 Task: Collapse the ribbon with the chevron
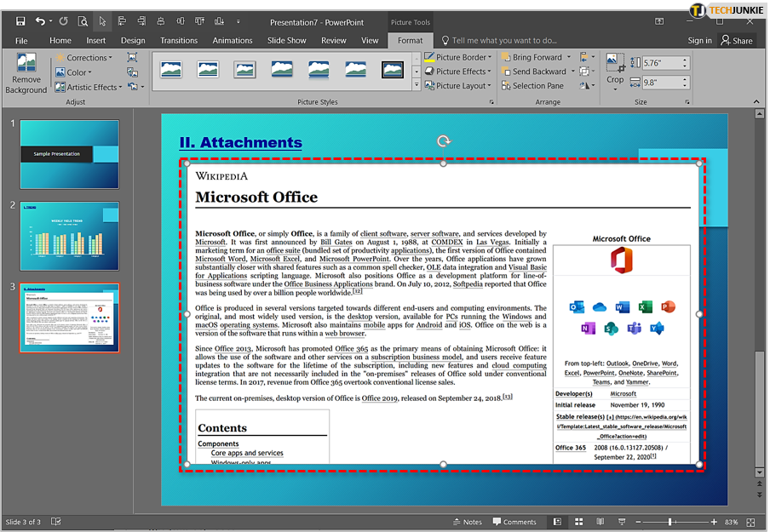pyautogui.click(x=756, y=101)
